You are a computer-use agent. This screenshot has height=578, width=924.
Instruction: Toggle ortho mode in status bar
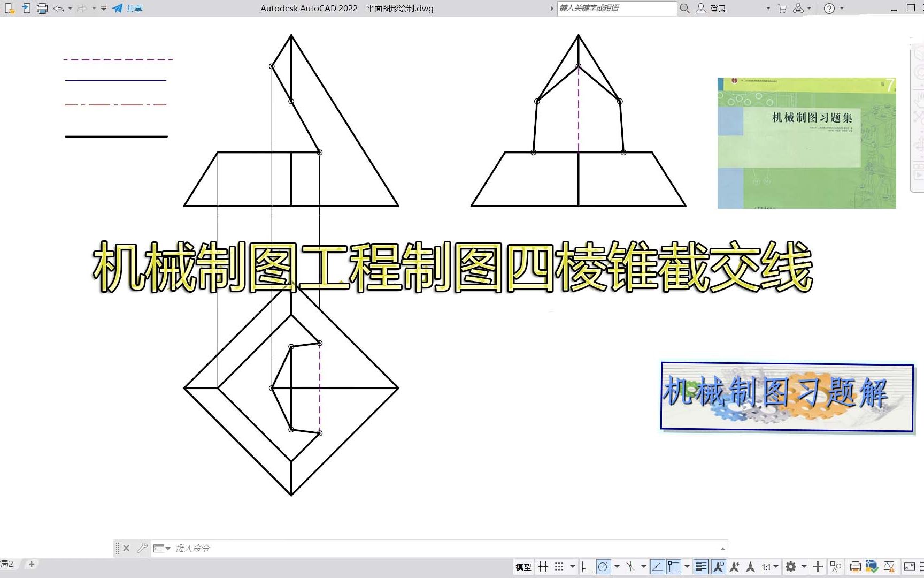coord(587,567)
